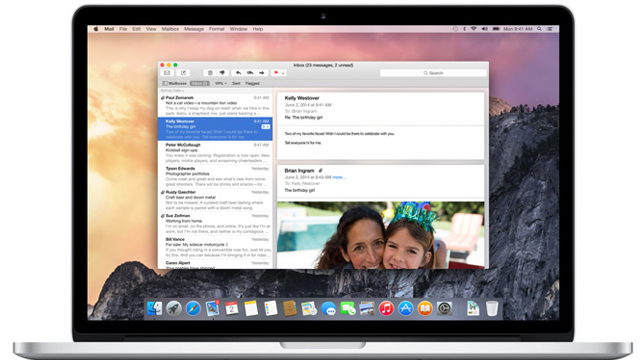
Task: Open App Store from the Dock
Action: click(406, 309)
